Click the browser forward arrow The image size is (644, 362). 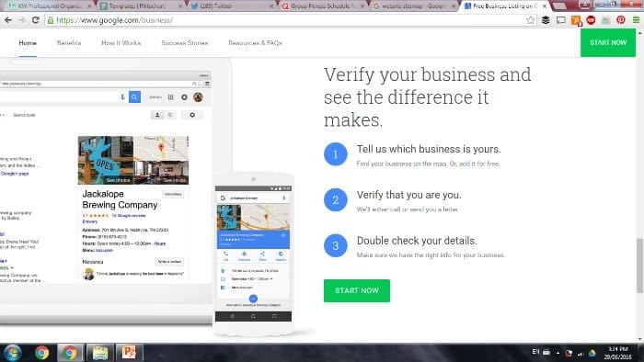coord(21,20)
